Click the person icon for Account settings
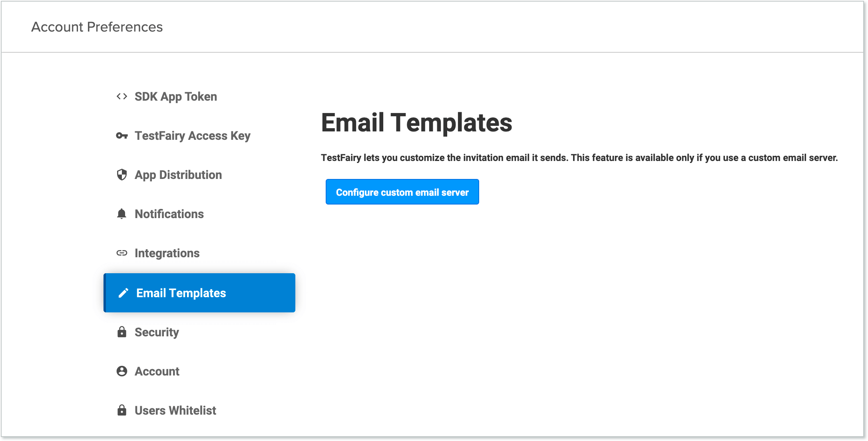Viewport: 868px width, 441px height. pyautogui.click(x=121, y=371)
